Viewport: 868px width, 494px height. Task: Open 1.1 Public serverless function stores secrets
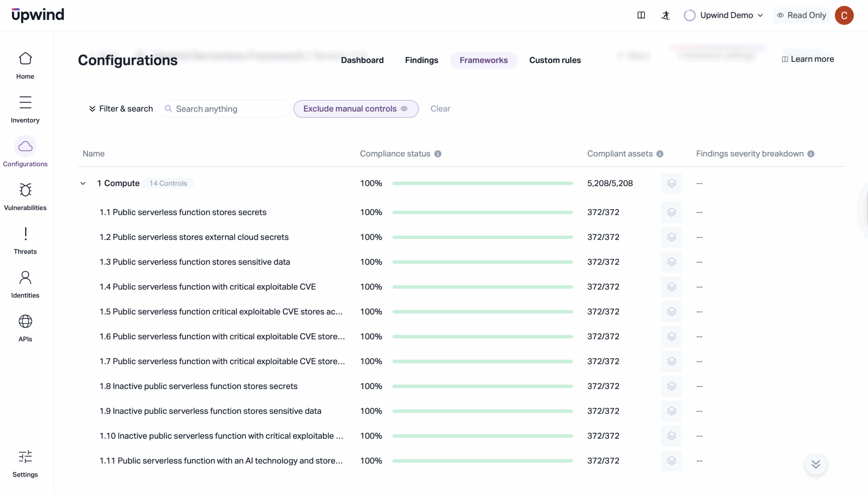[183, 212]
